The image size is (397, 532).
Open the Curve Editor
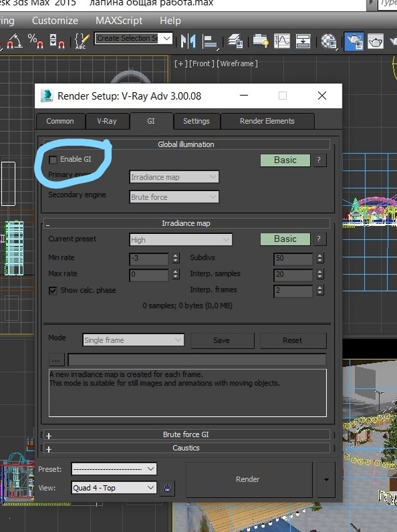click(x=282, y=41)
